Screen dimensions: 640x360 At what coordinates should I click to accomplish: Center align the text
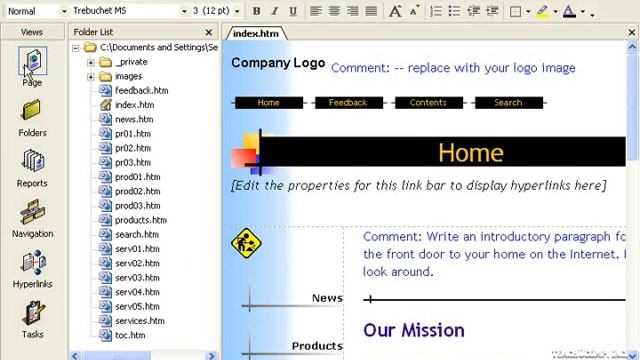coord(334,11)
